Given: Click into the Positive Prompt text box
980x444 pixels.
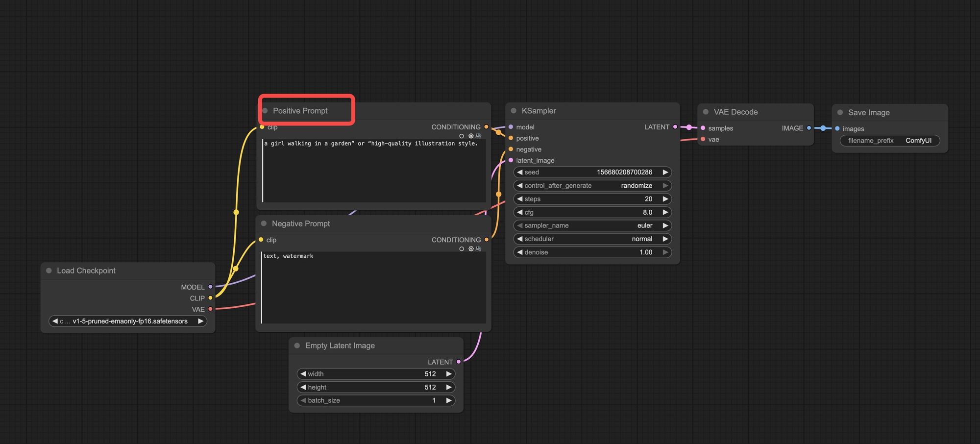Looking at the screenshot, I should (x=373, y=172).
